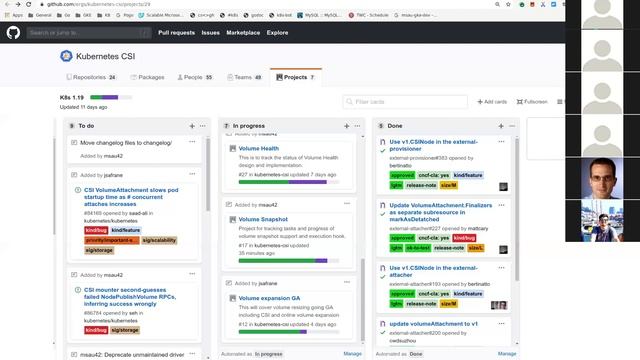This screenshot has width=640, height=360.
Task: Click the Volume Health progress bar
Action: (x=289, y=182)
